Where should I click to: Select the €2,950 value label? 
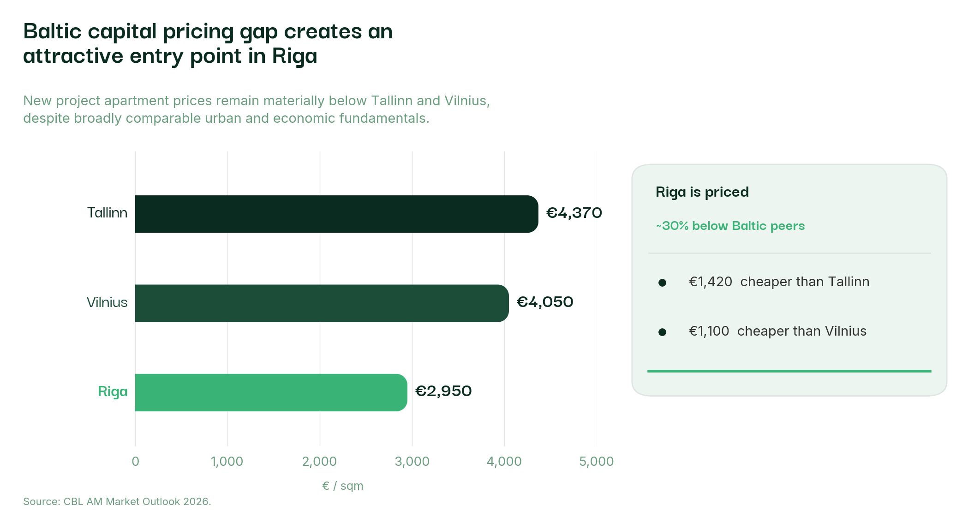click(x=443, y=391)
